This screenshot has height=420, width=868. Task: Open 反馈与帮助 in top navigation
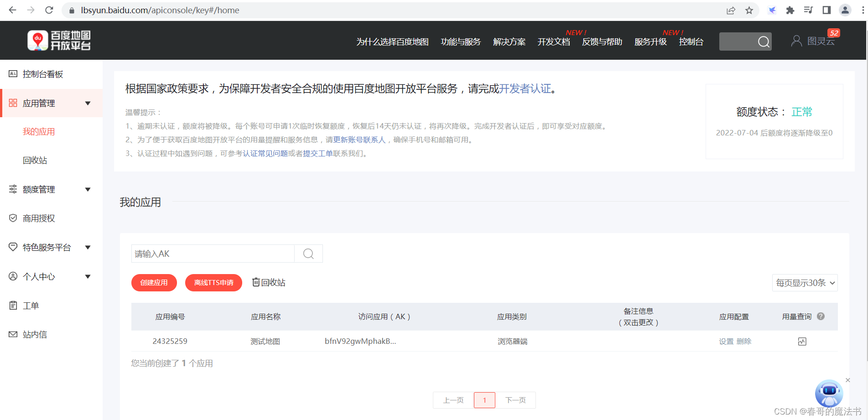602,42
